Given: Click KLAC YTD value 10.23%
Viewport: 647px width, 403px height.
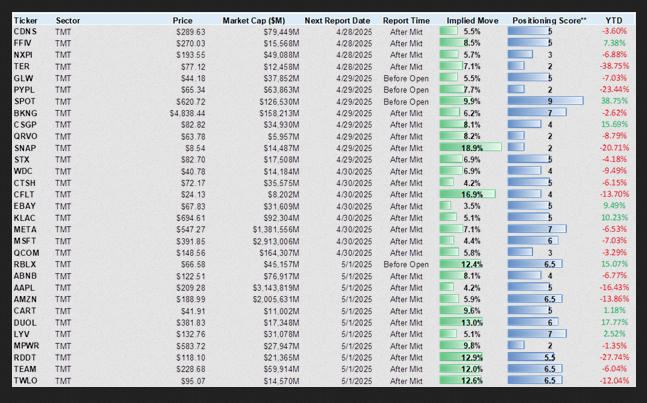Looking at the screenshot, I should point(615,217).
